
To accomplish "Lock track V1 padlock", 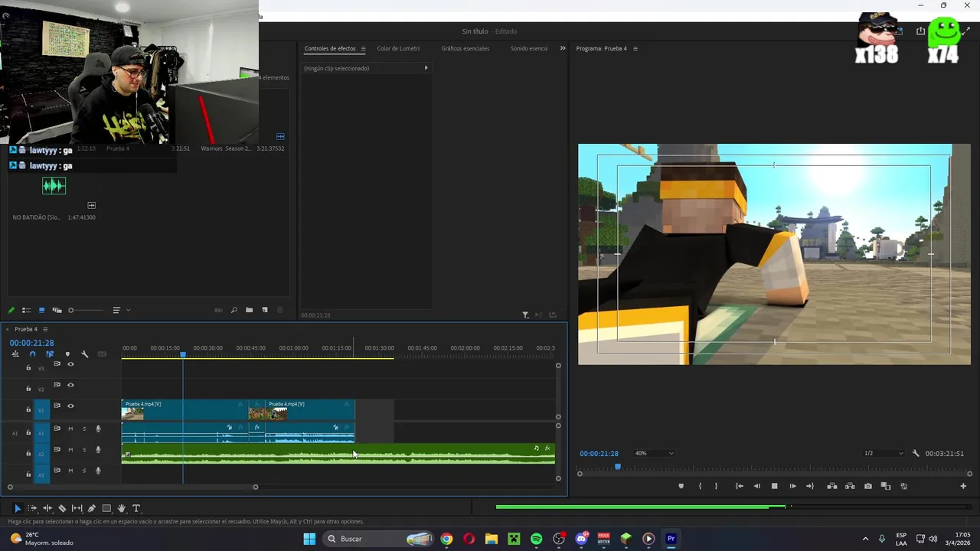I will [x=28, y=410].
